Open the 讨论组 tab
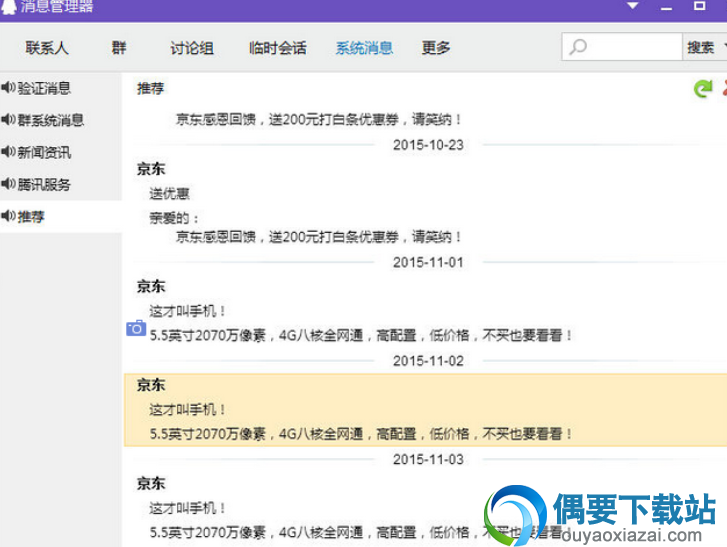727x547 pixels. point(192,48)
